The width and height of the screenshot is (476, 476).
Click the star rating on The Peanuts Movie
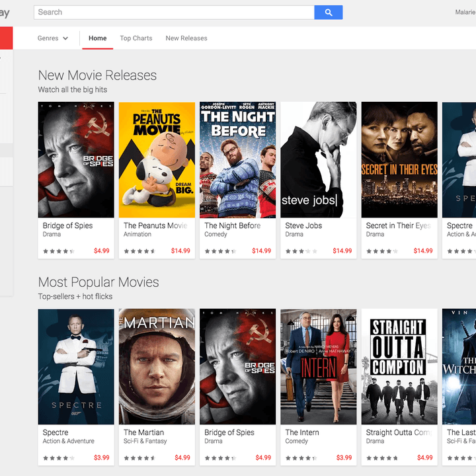(139, 251)
